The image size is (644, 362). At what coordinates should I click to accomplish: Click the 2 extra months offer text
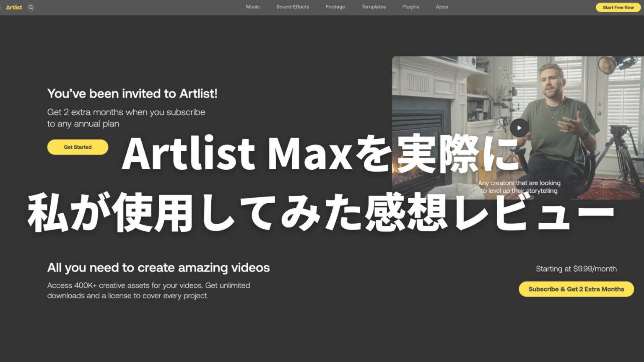(x=126, y=118)
